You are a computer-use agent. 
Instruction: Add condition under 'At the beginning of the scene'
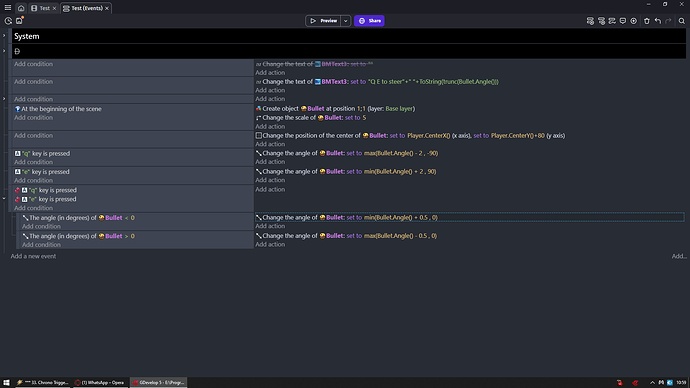[33, 117]
